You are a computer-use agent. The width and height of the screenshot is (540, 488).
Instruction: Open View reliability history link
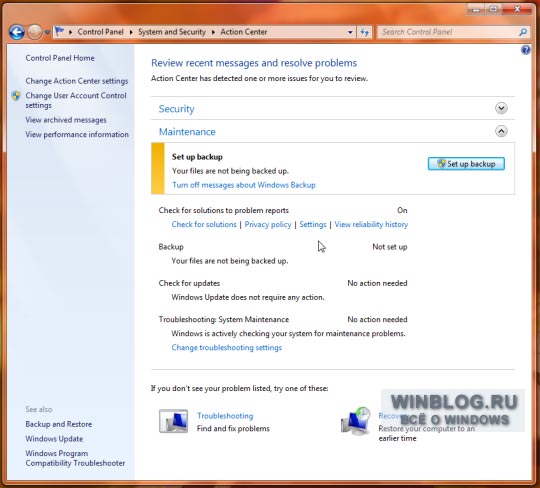(x=371, y=225)
